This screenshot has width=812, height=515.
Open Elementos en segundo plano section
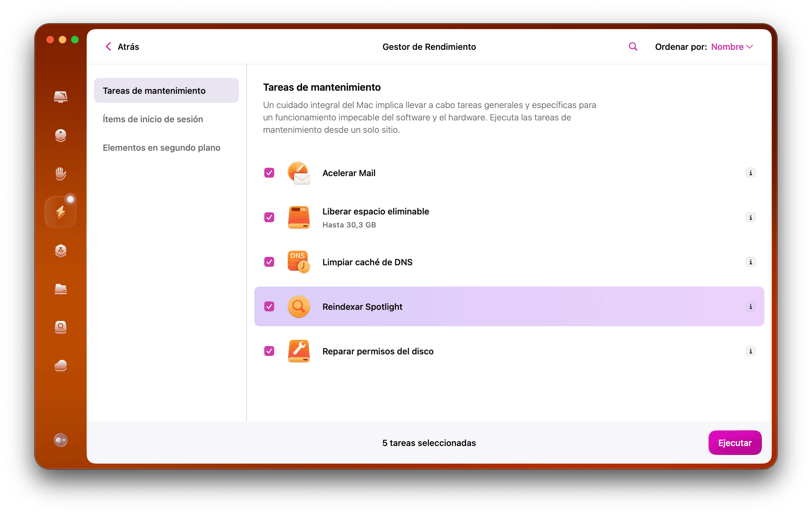tap(162, 147)
